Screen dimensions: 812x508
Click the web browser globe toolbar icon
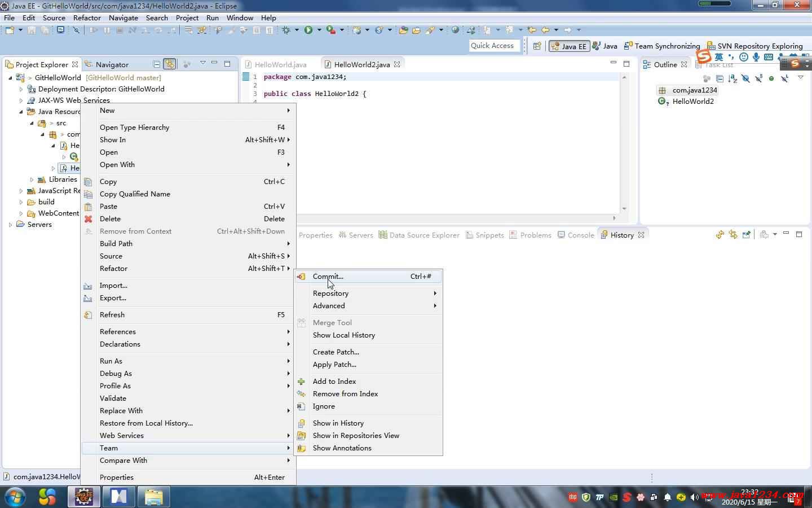tap(455, 30)
